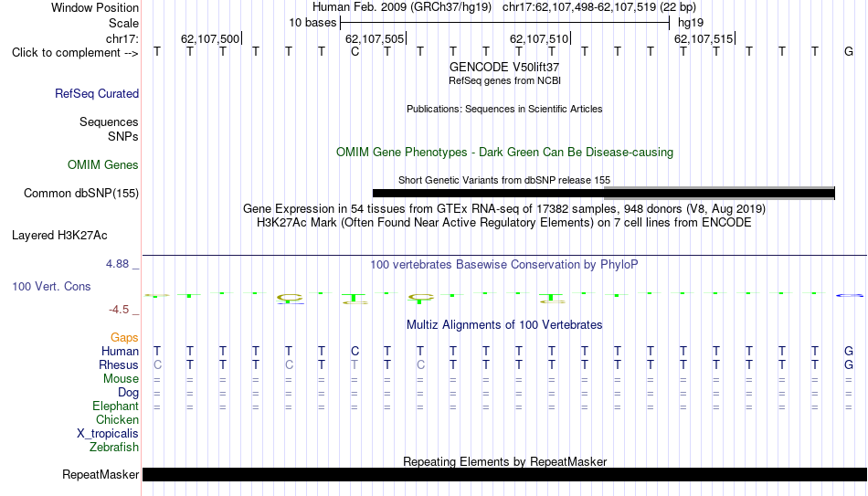The height and width of the screenshot is (496, 868).
Task: Click the 62,107,510 position marker
Action: (x=539, y=38)
